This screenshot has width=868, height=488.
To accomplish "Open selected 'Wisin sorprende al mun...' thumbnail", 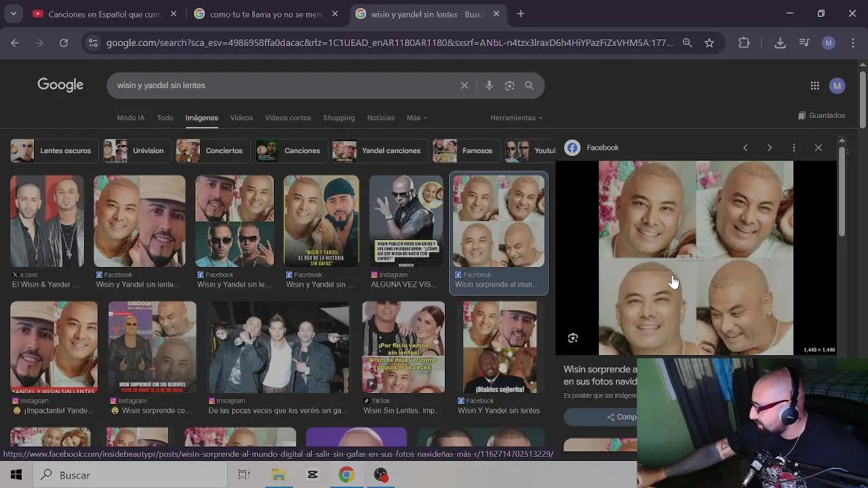I will [x=498, y=222].
